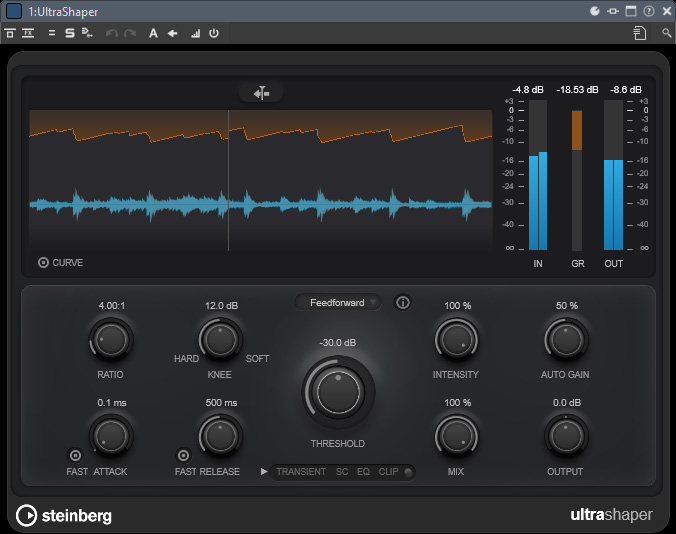Open the CLIP section tab
The image size is (676, 534).
388,472
